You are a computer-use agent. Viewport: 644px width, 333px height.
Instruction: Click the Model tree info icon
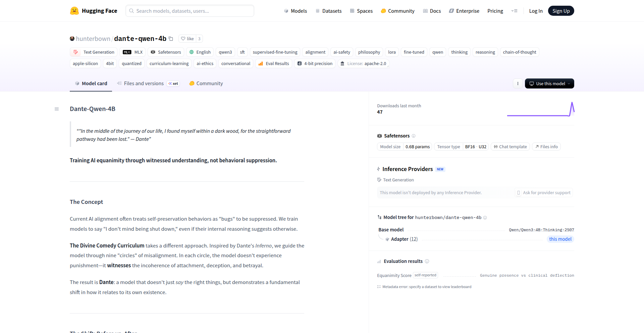(485, 218)
